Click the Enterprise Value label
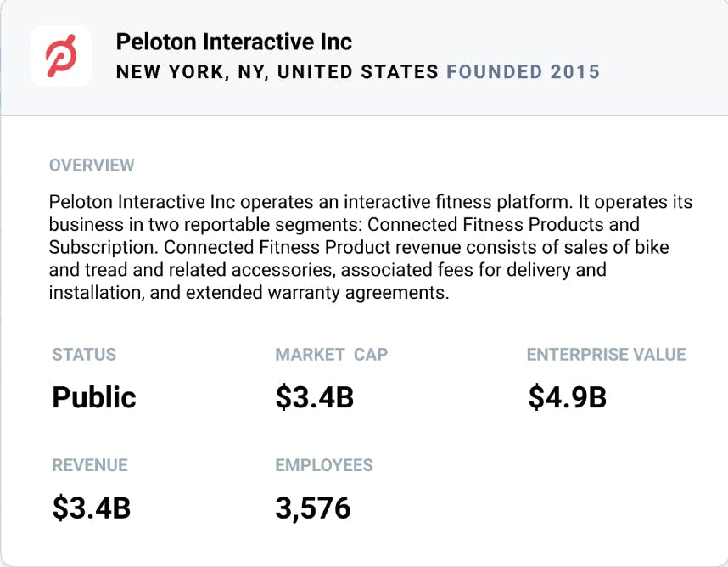The image size is (728, 567). [606, 354]
